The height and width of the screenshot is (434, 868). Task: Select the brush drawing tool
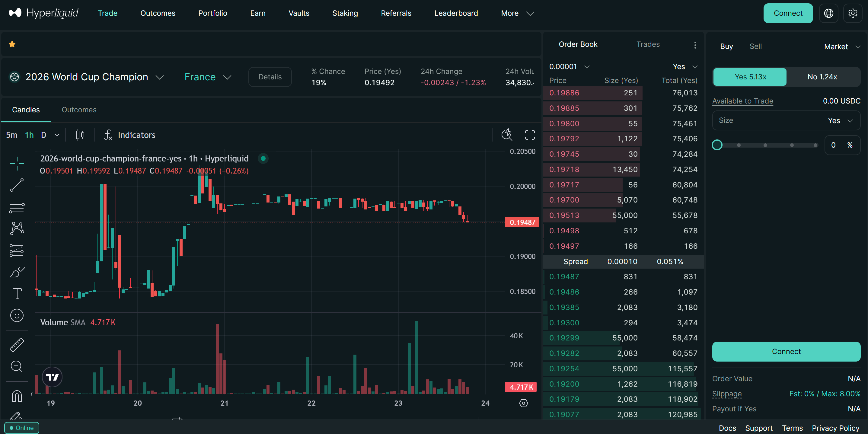(x=17, y=272)
